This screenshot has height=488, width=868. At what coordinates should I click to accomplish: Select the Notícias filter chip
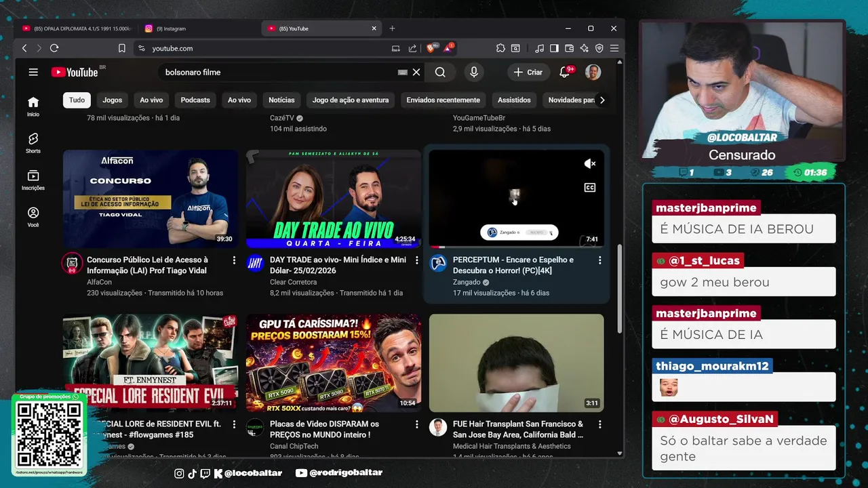pos(281,100)
